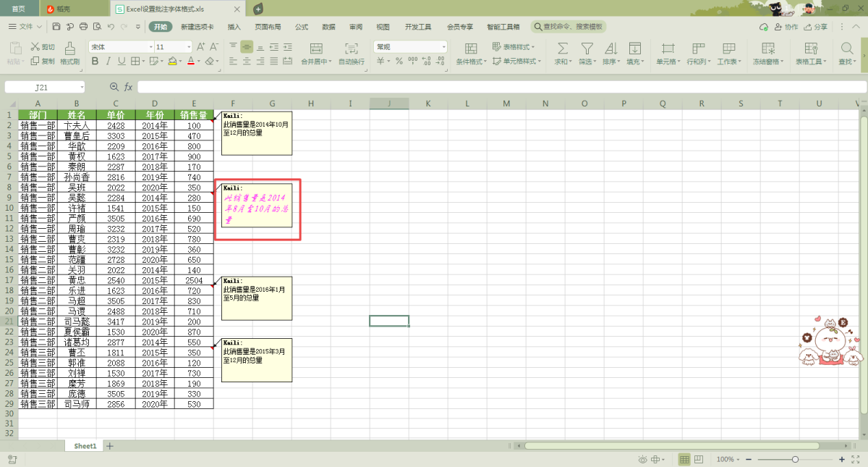Click the eye protection mode icon
The image size is (868, 467).
coord(643,460)
